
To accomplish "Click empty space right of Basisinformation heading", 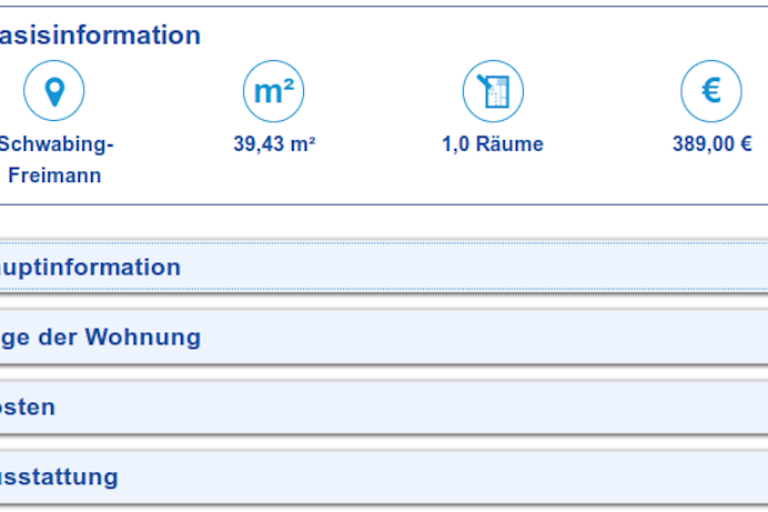I will [x=480, y=36].
